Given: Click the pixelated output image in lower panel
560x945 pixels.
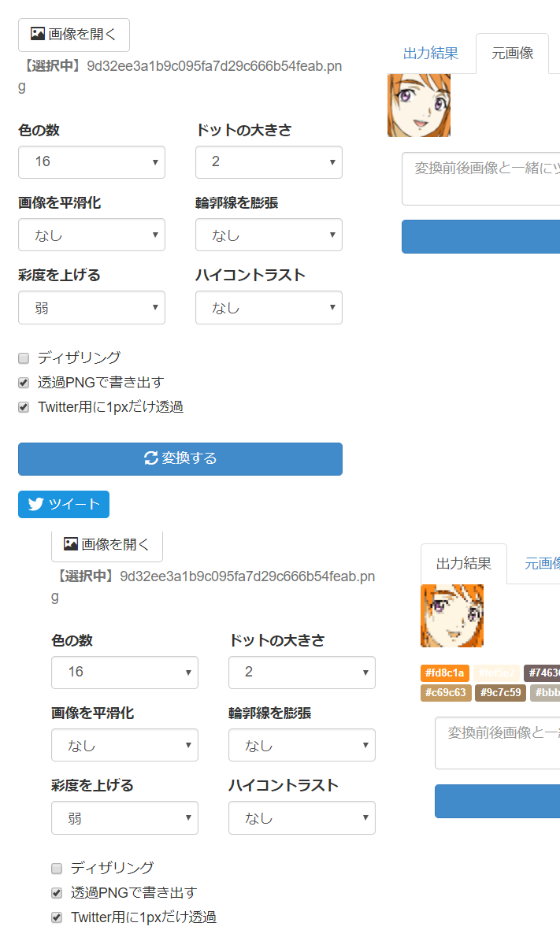Looking at the screenshot, I should click(452, 616).
